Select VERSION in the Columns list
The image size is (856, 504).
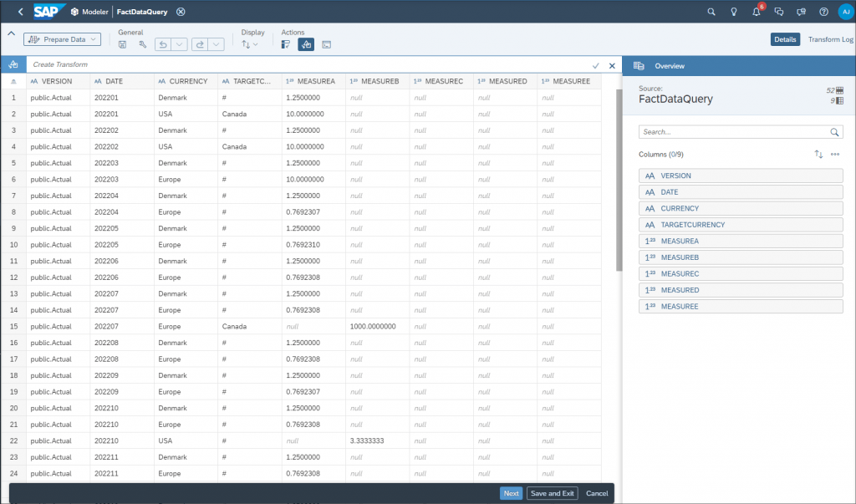(x=741, y=176)
